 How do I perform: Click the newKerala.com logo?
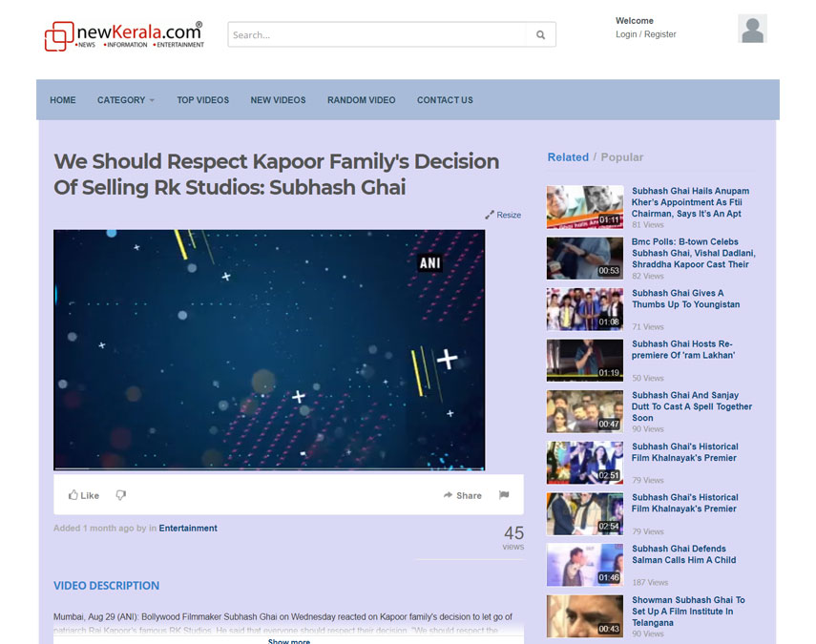pyautogui.click(x=124, y=36)
